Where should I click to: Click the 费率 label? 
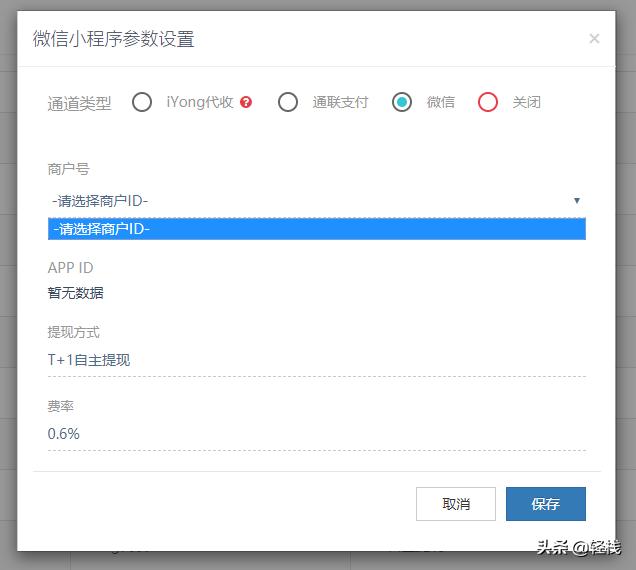pos(60,406)
